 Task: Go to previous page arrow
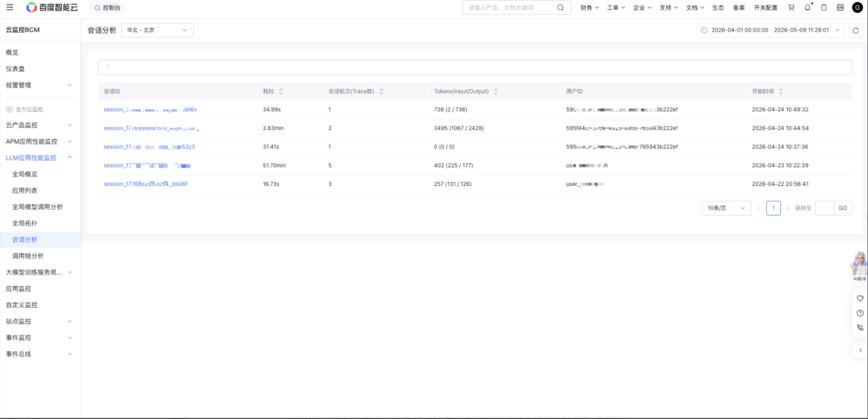tap(759, 208)
